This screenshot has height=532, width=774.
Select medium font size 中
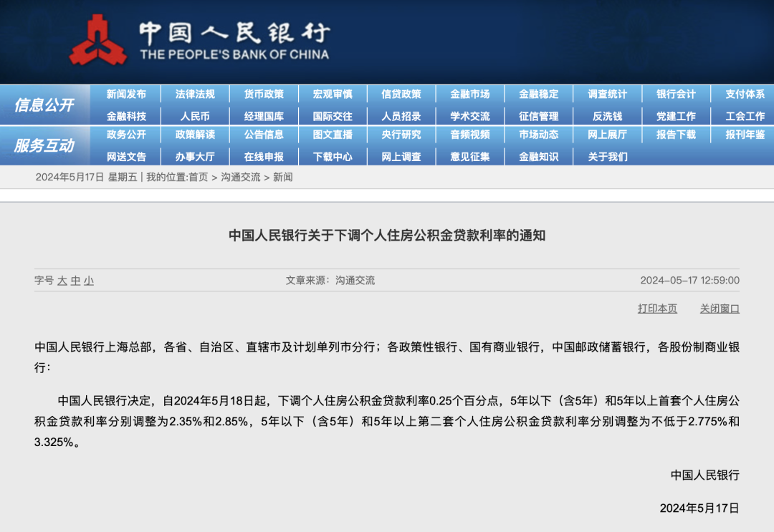[x=76, y=280]
